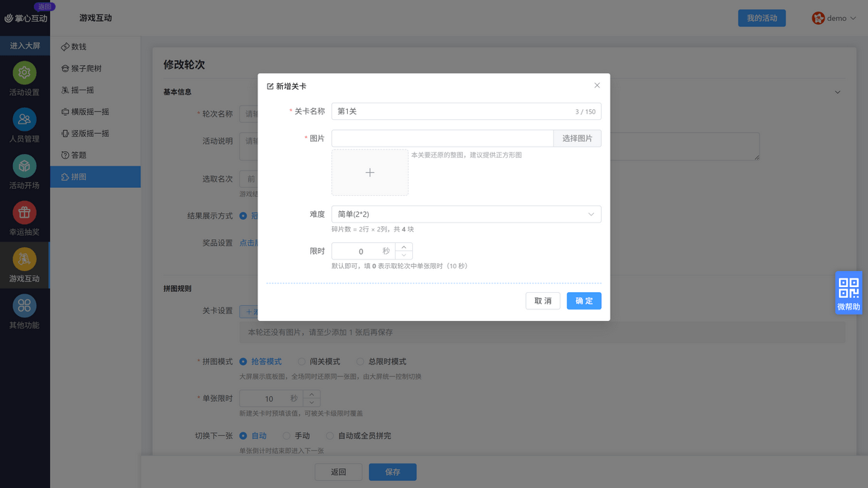Increase 限时 with the up arrow
Screen dimensions: 868x488
tap(404, 247)
